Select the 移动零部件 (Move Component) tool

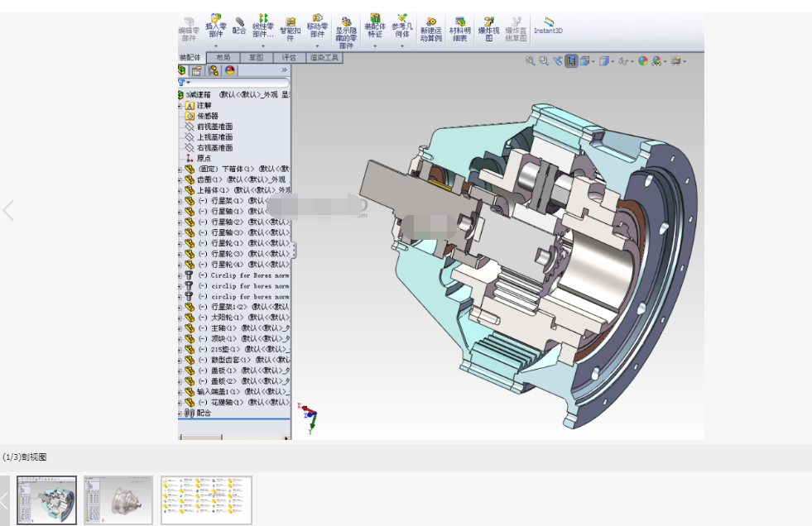point(318,26)
